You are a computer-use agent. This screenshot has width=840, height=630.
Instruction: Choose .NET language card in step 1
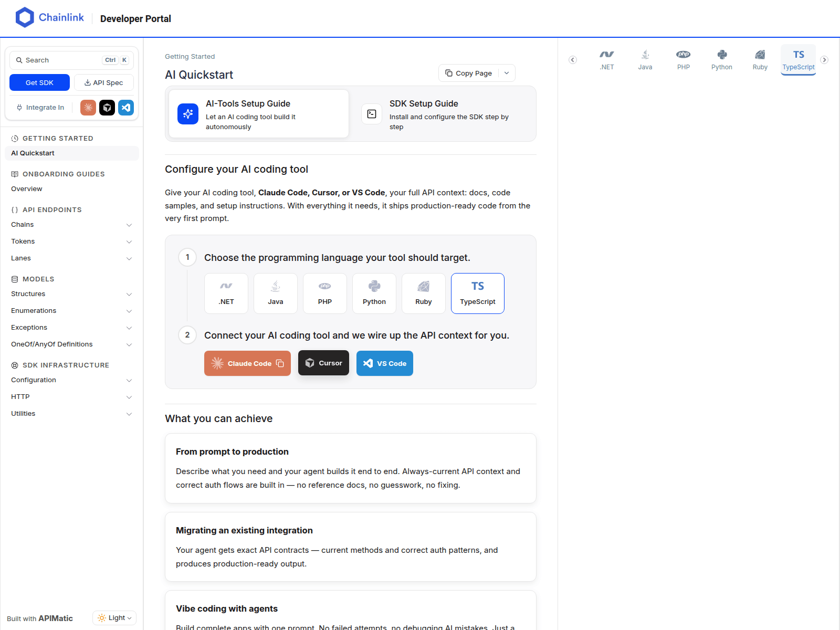[x=226, y=293]
